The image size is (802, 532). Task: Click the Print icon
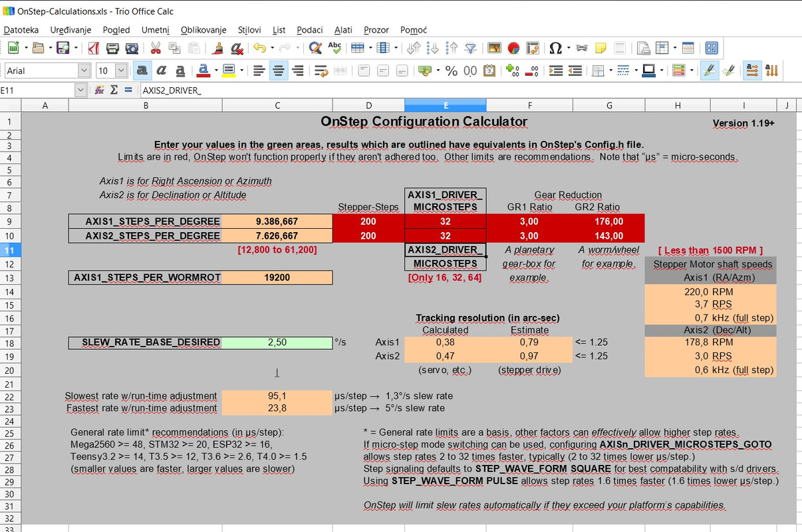(x=112, y=48)
